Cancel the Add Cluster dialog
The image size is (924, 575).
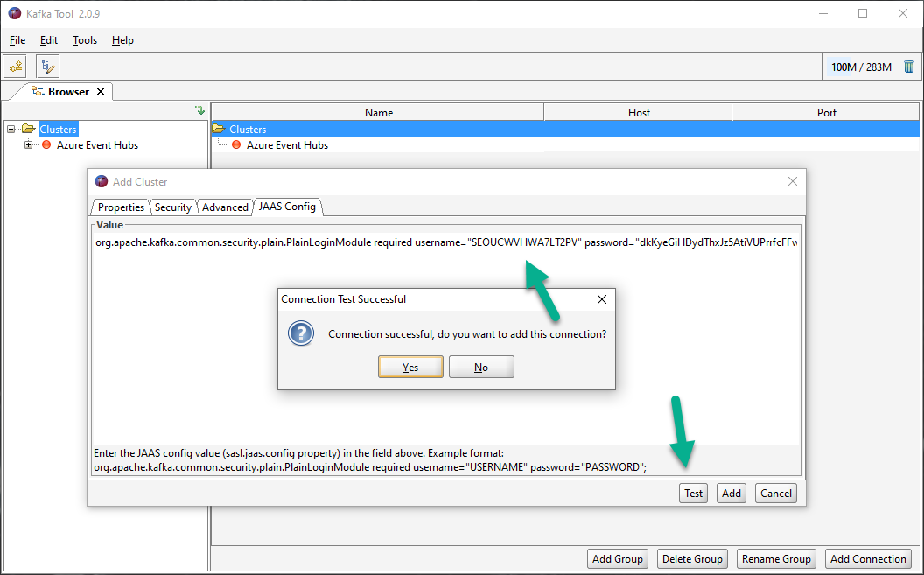click(x=776, y=493)
